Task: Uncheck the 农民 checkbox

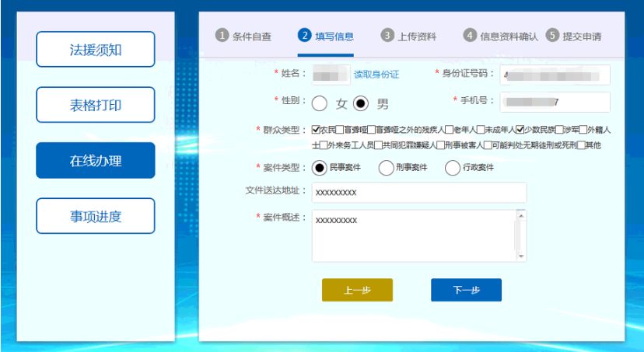Action: point(316,130)
